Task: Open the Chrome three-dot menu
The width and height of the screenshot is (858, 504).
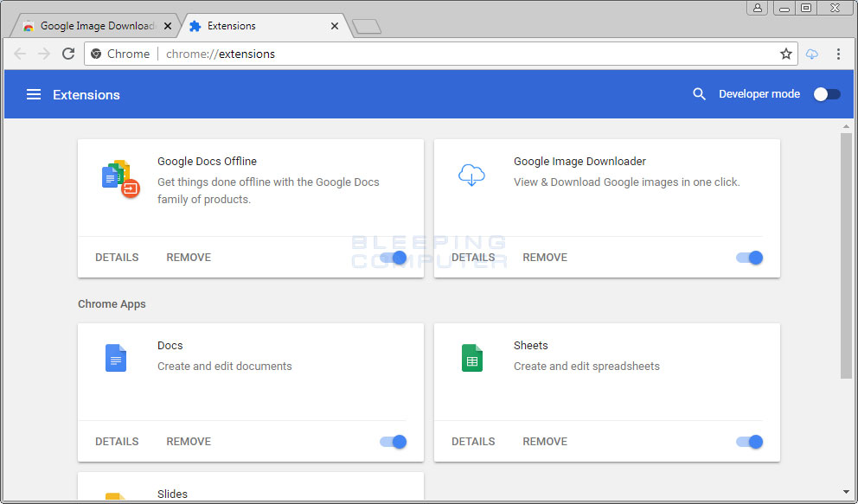Action: point(838,54)
